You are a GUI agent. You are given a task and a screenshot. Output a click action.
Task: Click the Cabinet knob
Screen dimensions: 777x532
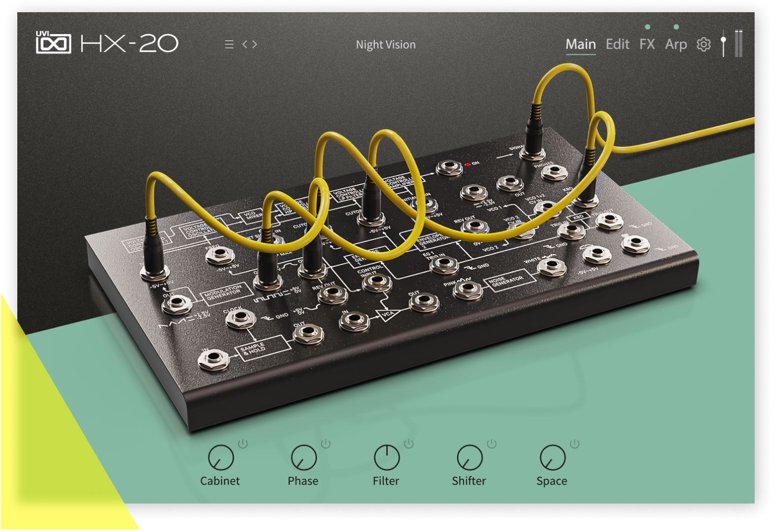coord(221,457)
